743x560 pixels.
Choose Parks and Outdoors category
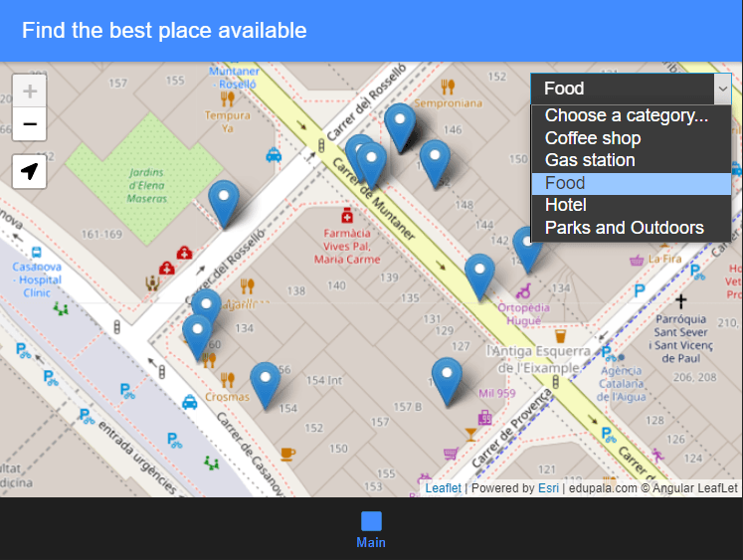tap(624, 228)
